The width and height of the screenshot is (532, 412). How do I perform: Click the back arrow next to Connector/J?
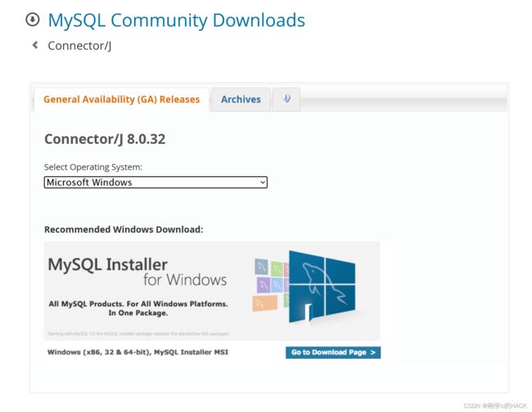35,45
